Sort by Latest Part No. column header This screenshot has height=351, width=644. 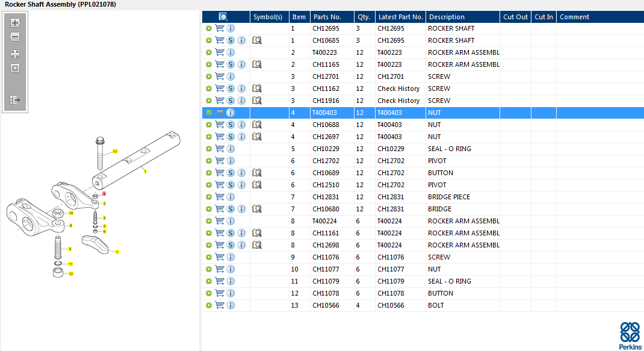point(400,17)
